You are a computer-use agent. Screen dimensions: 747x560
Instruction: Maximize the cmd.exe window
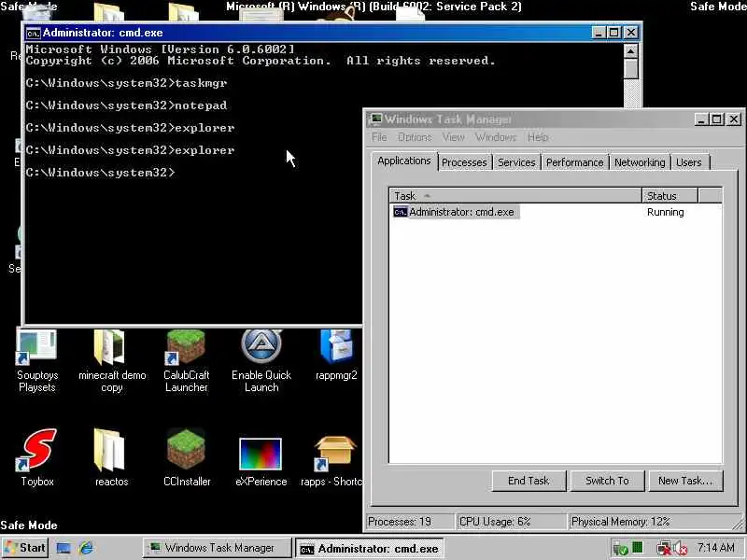(614, 33)
